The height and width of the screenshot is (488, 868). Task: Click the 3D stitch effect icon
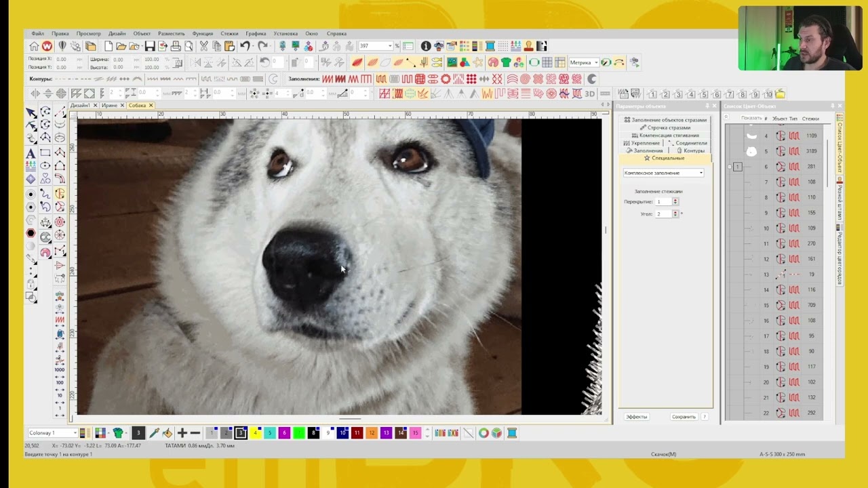click(590, 94)
